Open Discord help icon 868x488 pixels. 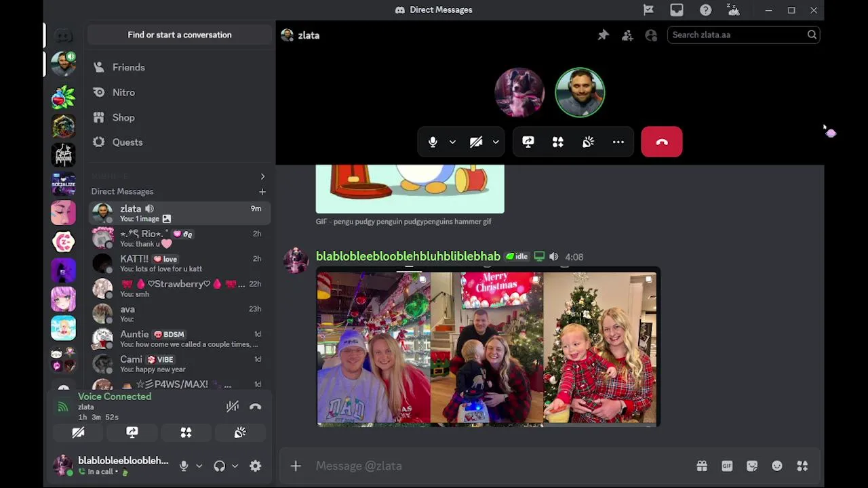coord(705,10)
